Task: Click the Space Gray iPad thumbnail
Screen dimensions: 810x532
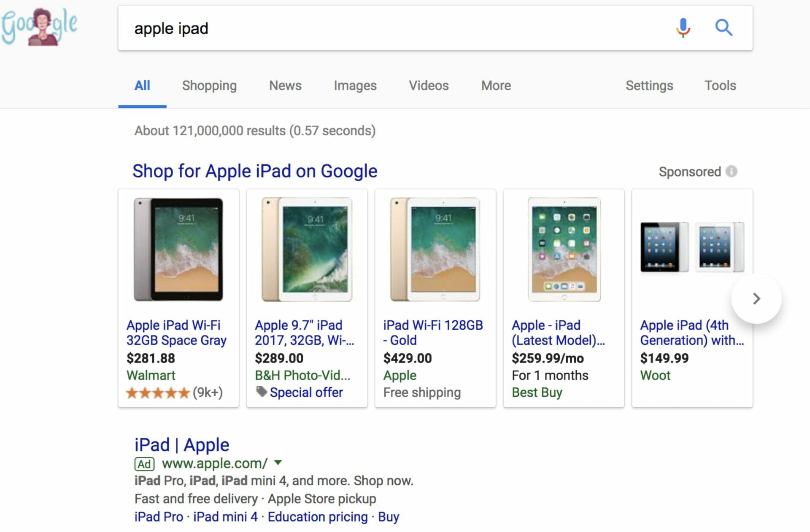Action: point(178,250)
